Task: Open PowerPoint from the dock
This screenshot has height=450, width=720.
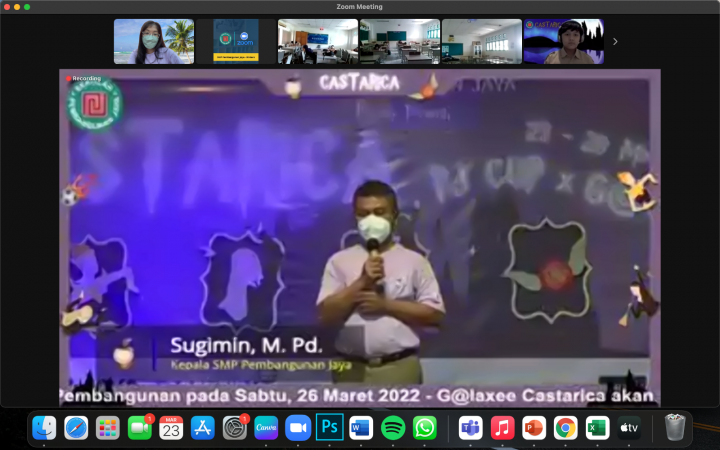Action: [x=533, y=428]
